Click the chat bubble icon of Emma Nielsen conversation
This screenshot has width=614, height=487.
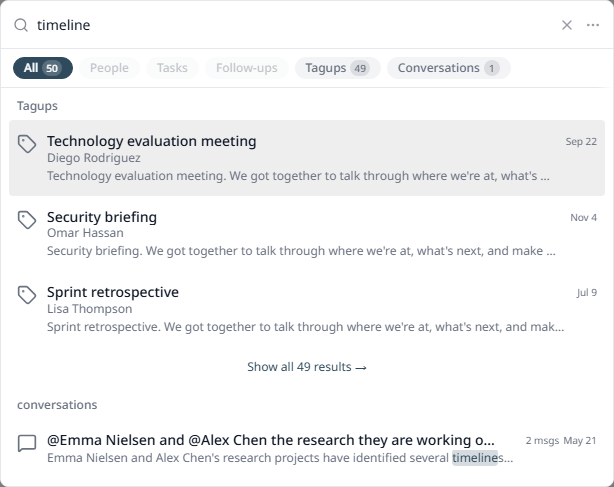(27, 444)
